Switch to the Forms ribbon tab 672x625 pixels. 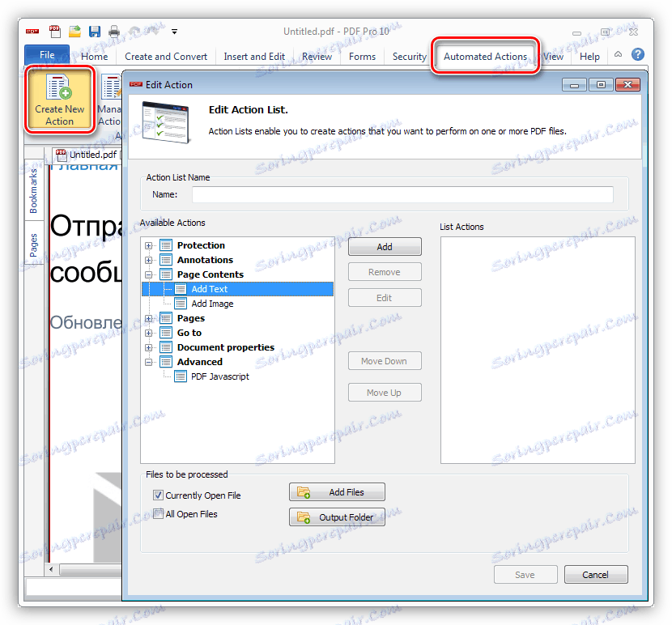362,56
